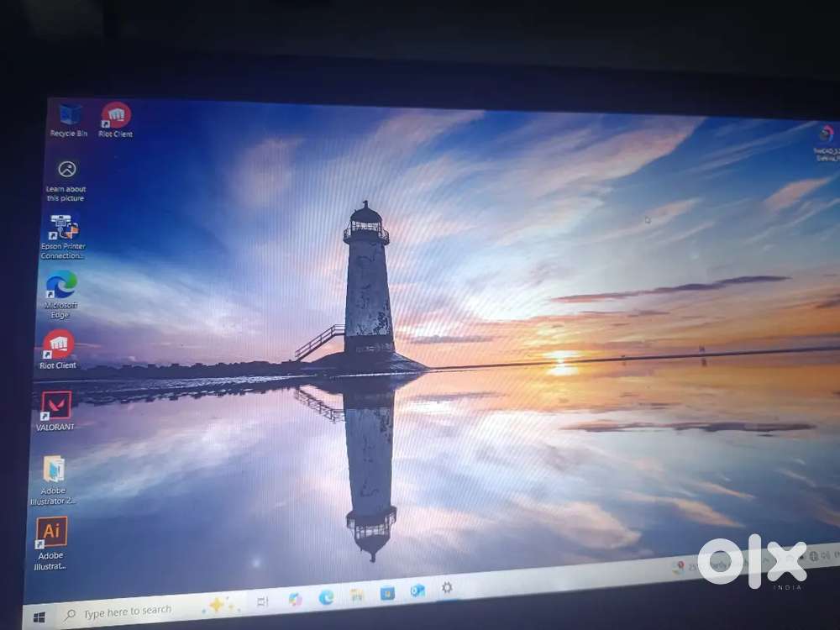Select the Microsoft Edge desktop shortcut
Screen dimensions: 840x630
60,286
